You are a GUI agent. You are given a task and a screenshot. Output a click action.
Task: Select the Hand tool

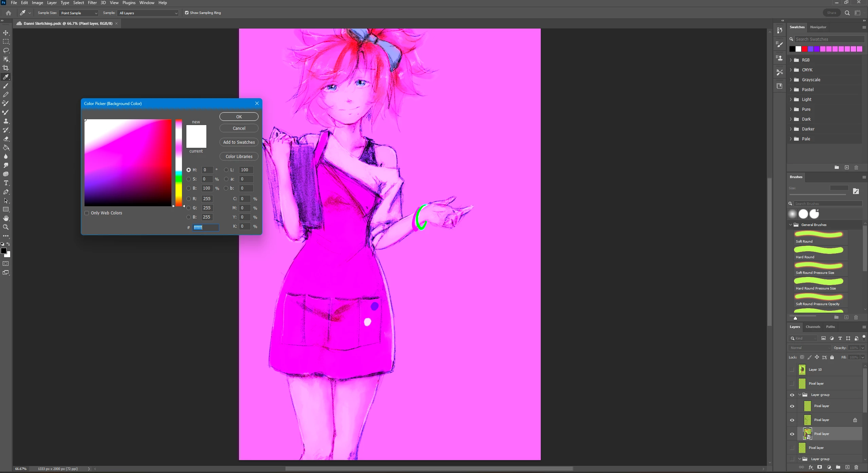pos(6,218)
